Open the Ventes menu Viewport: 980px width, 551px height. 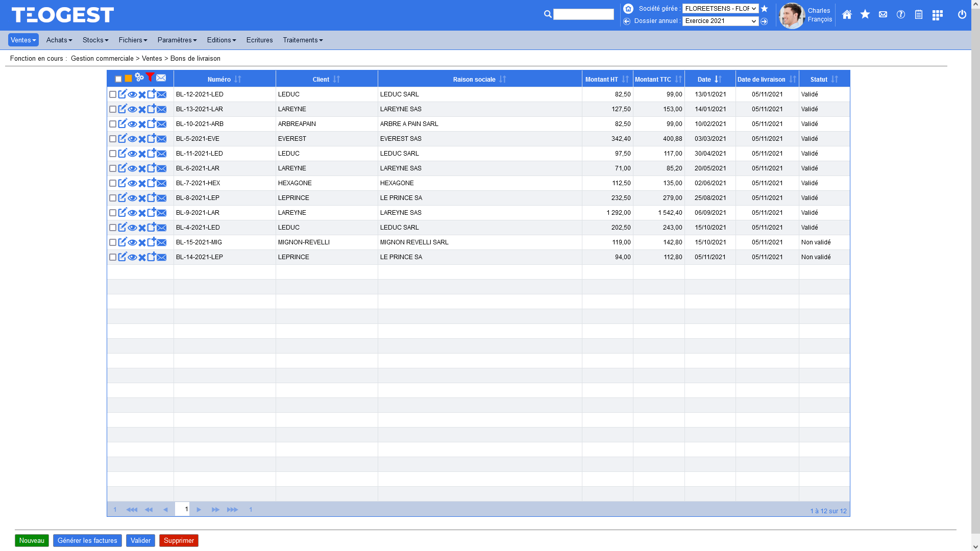(x=23, y=40)
